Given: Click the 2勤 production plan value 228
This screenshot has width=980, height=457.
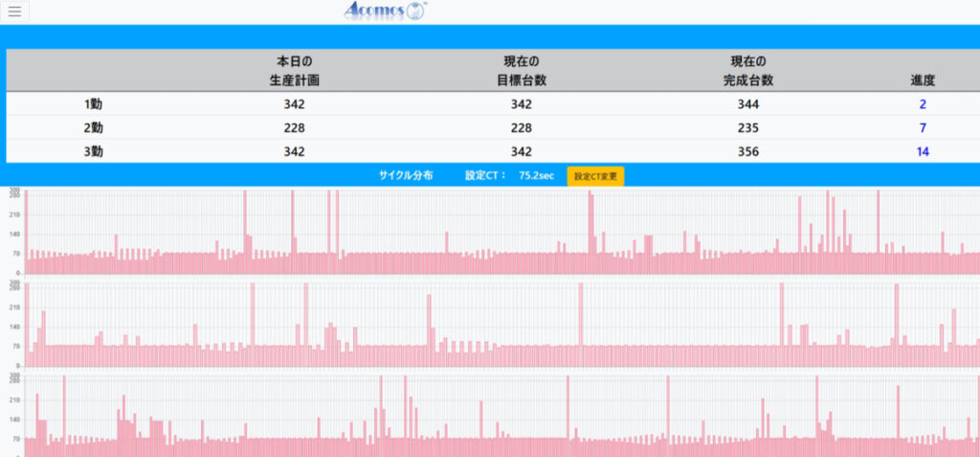Looking at the screenshot, I should 294,127.
